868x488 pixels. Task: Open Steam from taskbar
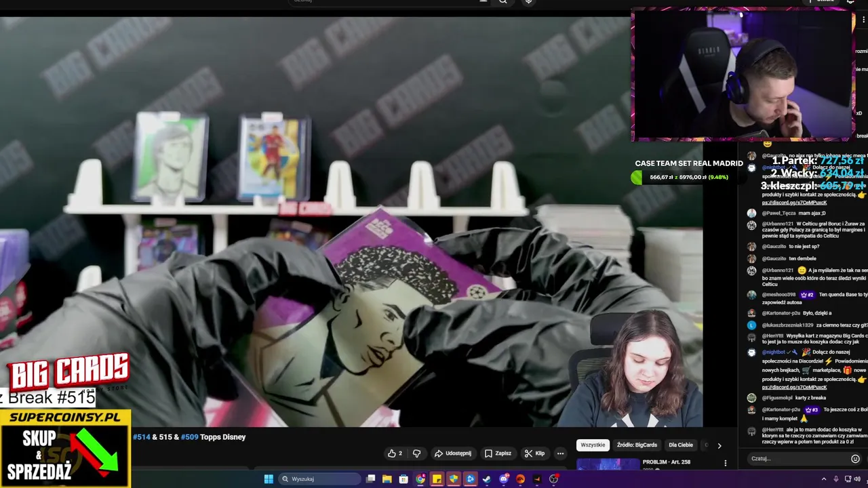[487, 479]
